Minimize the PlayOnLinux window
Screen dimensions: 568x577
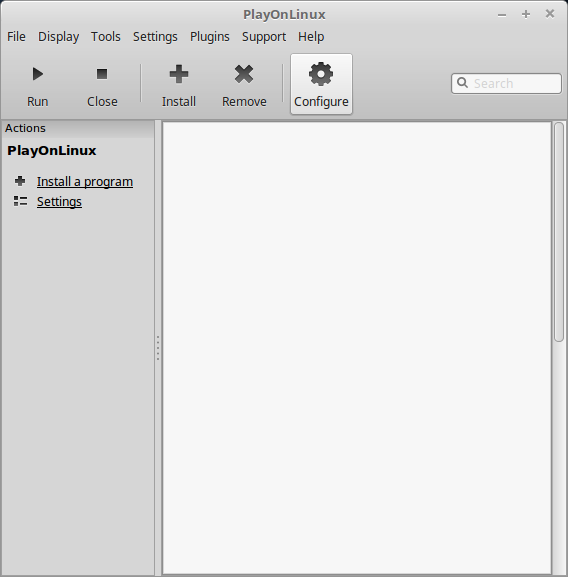502,15
